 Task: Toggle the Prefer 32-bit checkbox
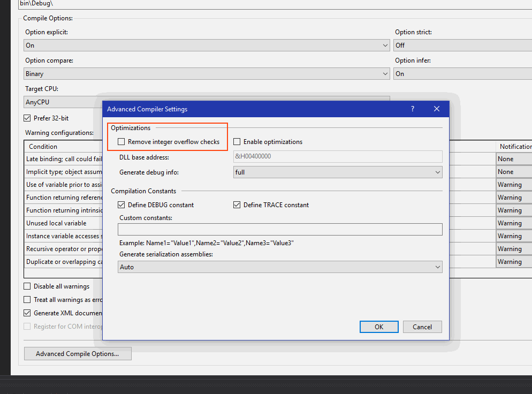tap(27, 118)
